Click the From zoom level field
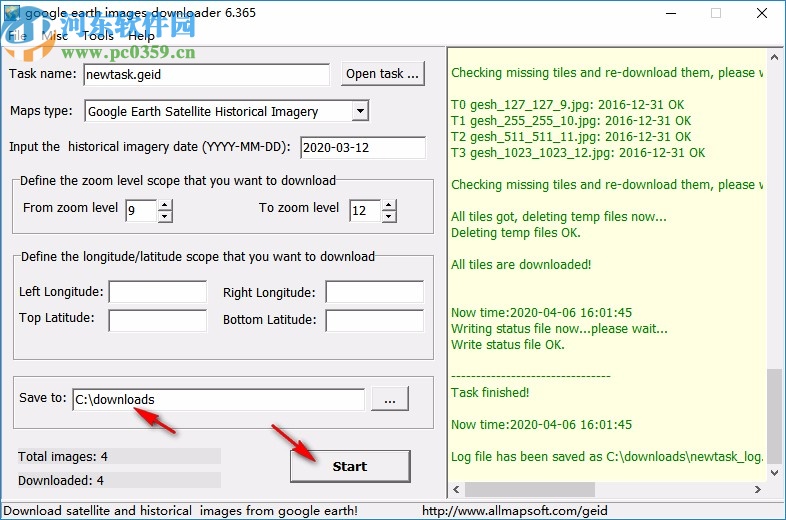 (142, 211)
